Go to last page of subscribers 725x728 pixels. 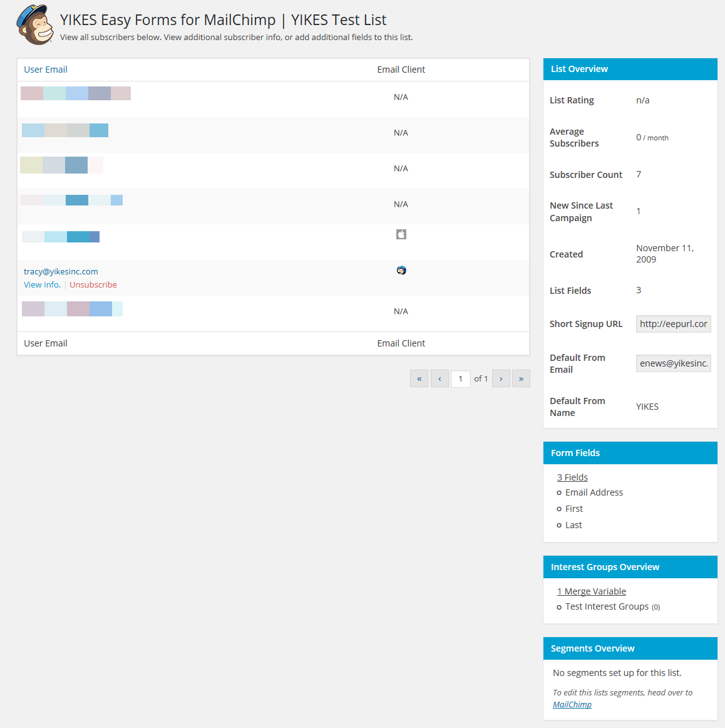point(521,378)
